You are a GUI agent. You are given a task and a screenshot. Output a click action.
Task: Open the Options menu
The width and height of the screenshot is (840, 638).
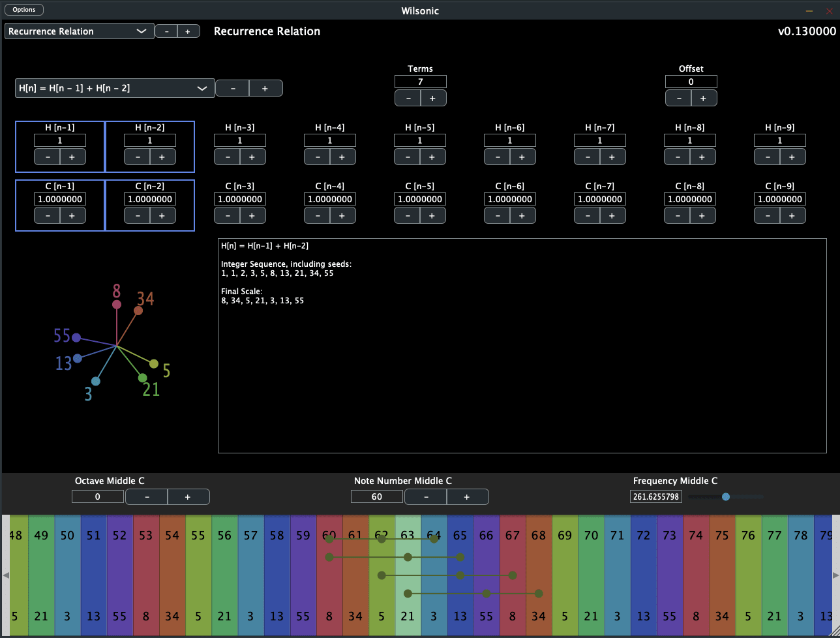(x=24, y=10)
